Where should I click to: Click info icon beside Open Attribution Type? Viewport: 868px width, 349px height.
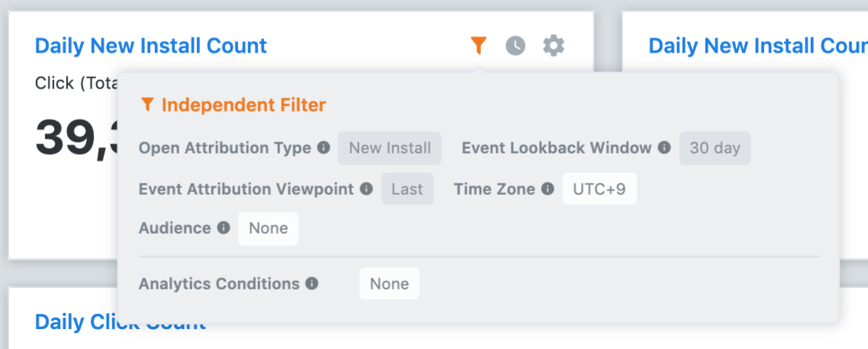click(324, 148)
